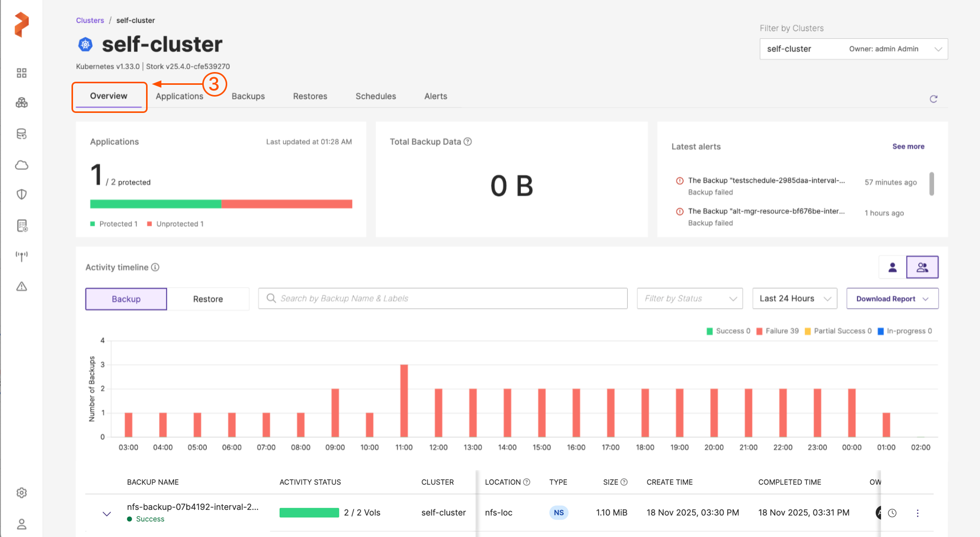Toggle the single-user activity view
This screenshot has height=537, width=980.
[x=892, y=267]
